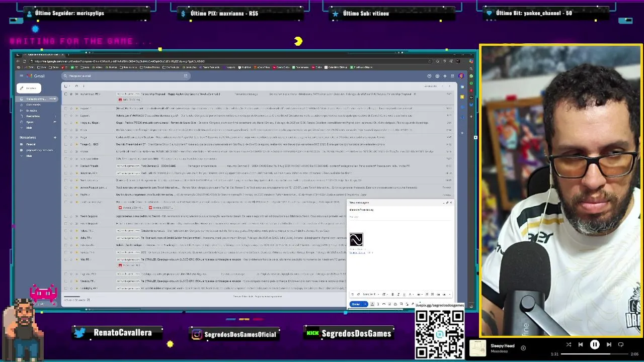This screenshot has width=644, height=362.
Task: Check the Klaga Pedido email checkbox
Action: coord(66,123)
